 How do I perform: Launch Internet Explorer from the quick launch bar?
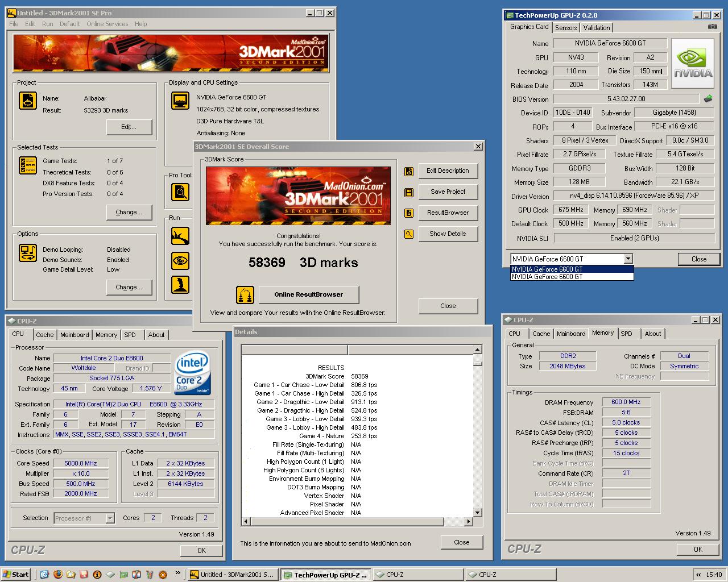click(44, 575)
